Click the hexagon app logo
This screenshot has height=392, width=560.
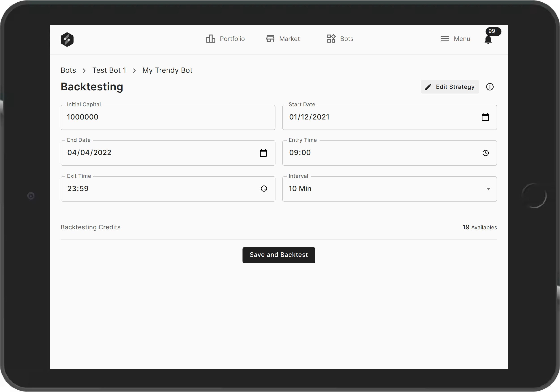coord(67,39)
